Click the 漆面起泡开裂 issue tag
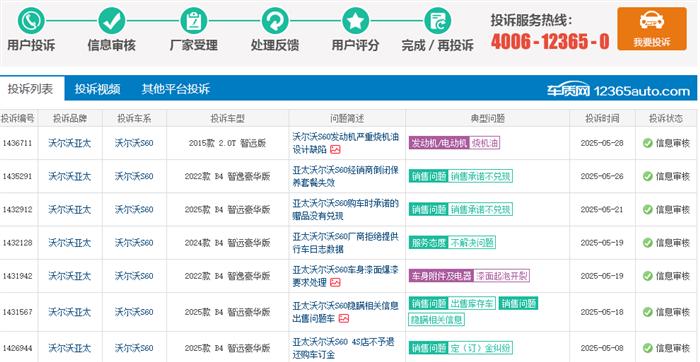 click(x=501, y=275)
